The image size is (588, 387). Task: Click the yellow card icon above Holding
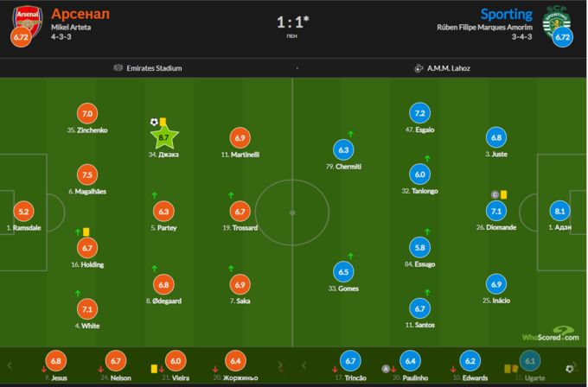click(87, 232)
